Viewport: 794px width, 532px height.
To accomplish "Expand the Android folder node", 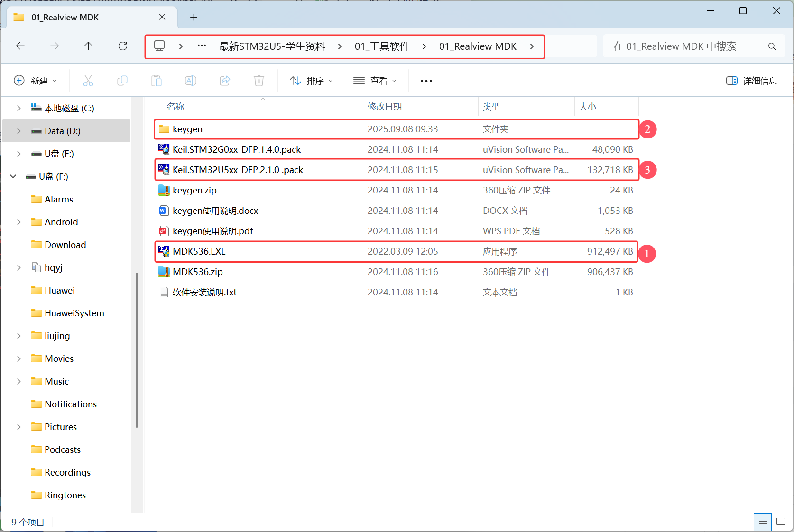I will coord(18,222).
